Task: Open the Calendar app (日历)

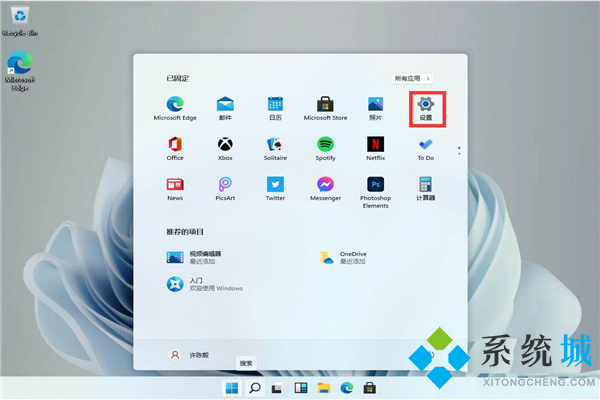Action: point(275,108)
